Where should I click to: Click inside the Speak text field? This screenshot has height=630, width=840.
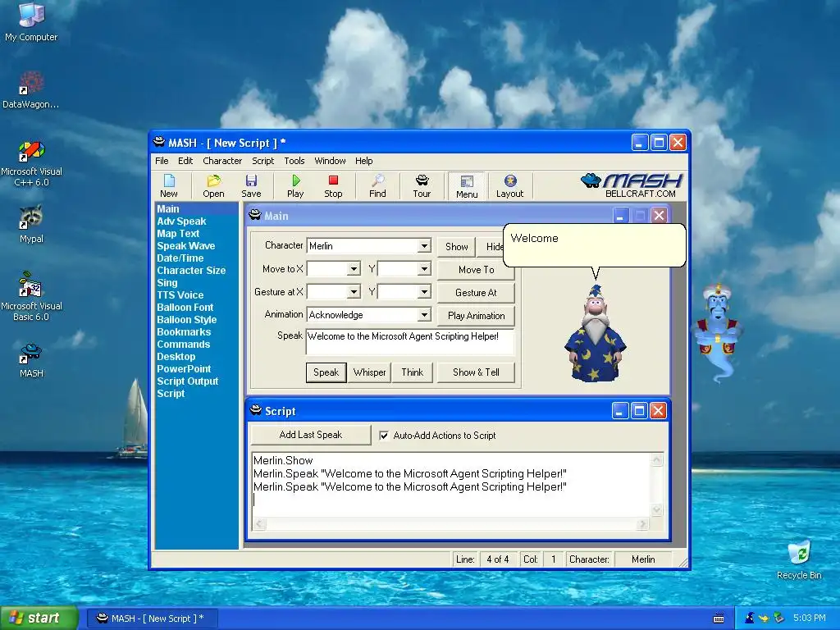tap(410, 342)
